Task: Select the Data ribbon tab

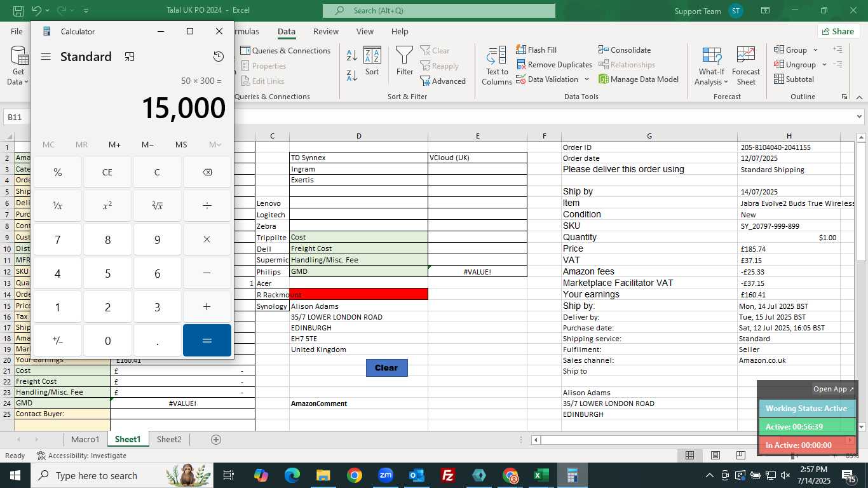Action: (x=287, y=31)
